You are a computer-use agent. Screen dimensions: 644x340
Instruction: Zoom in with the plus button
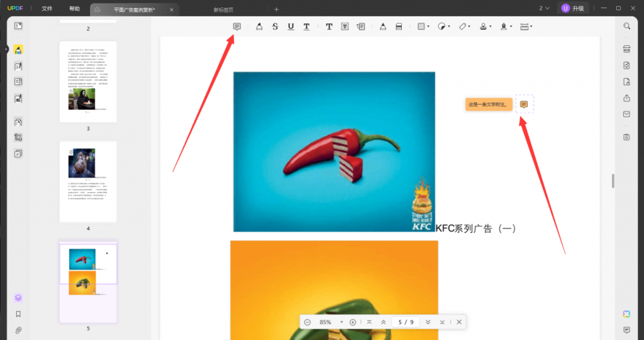pyautogui.click(x=353, y=322)
